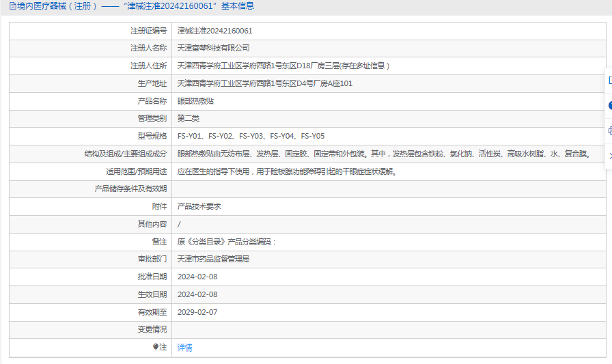Select the registration number 津械注准20242160061 cell
The height and width of the screenshot is (364, 612).
pos(214,31)
